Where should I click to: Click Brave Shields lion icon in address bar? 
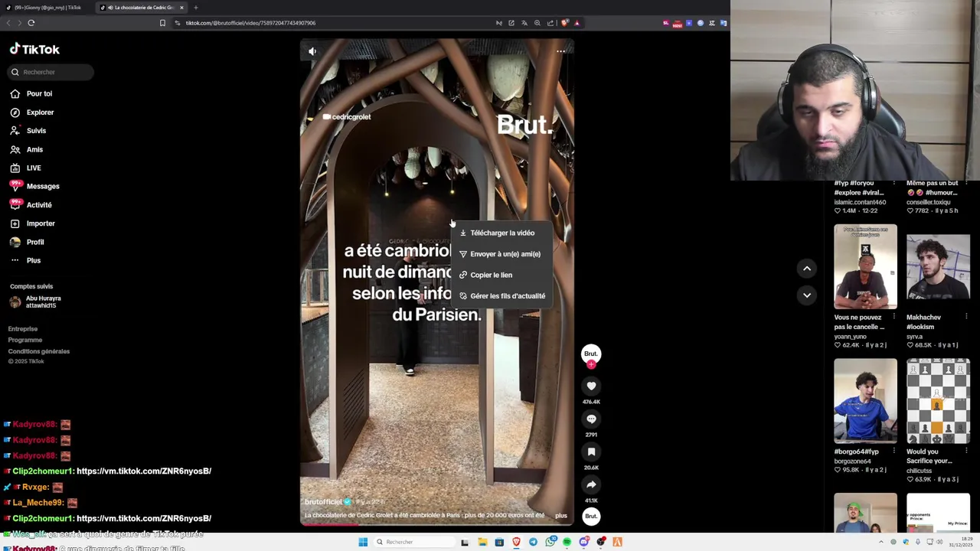(565, 23)
